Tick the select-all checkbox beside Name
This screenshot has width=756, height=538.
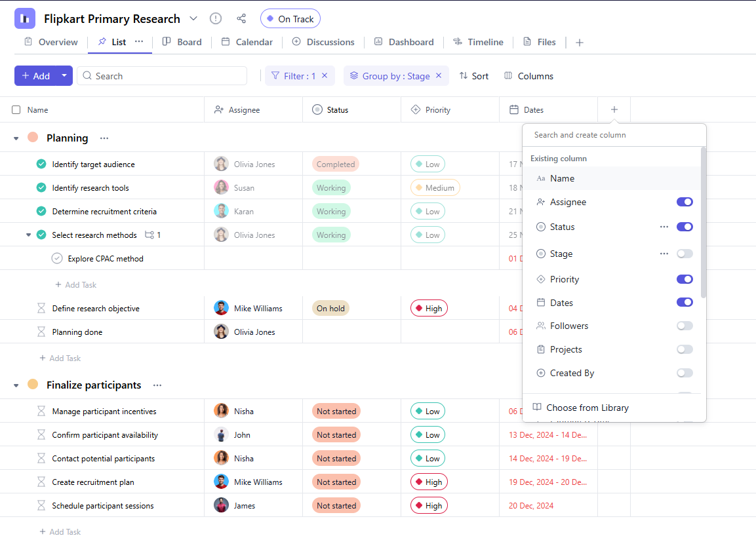(x=16, y=110)
